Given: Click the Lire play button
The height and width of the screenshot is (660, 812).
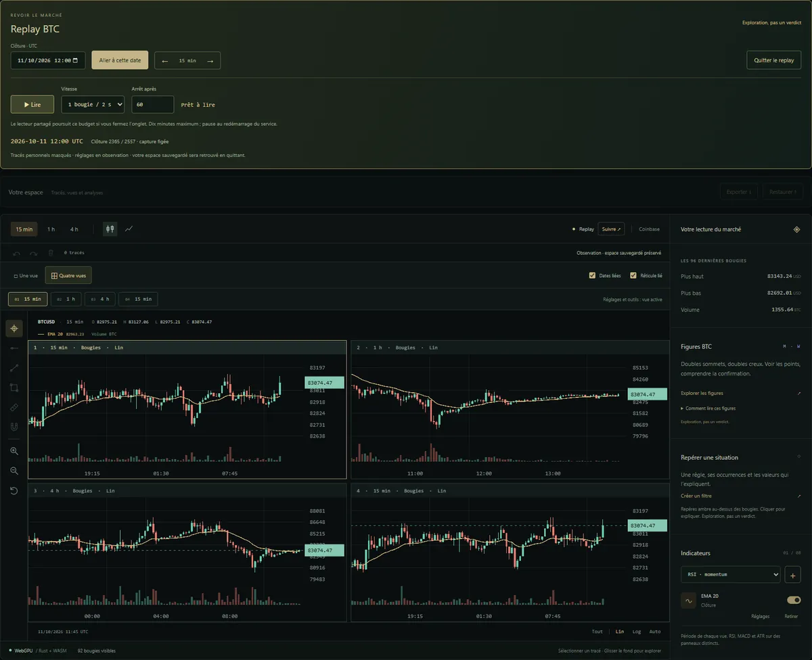Looking at the screenshot, I should point(32,104).
